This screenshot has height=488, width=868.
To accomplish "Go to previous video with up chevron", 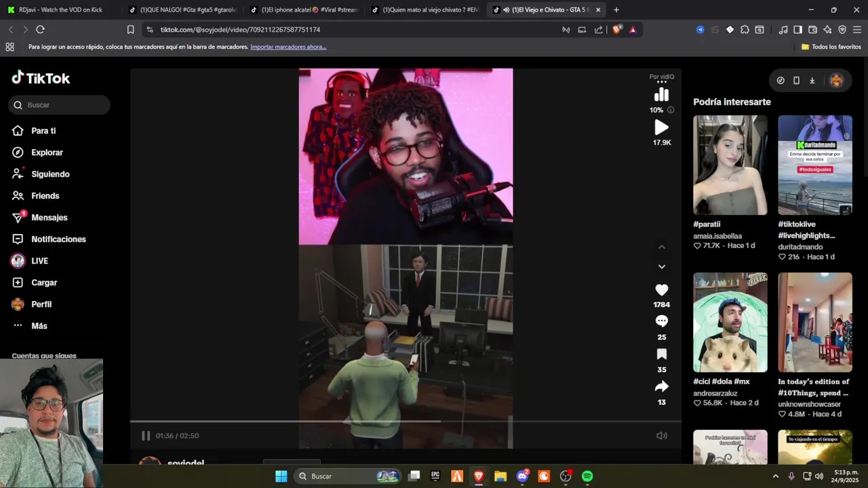I will point(662,247).
